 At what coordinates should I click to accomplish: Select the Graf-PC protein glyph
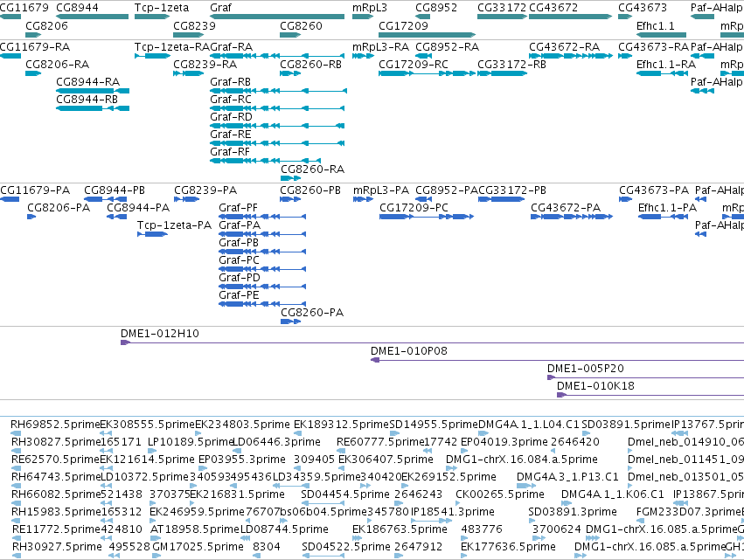262,269
